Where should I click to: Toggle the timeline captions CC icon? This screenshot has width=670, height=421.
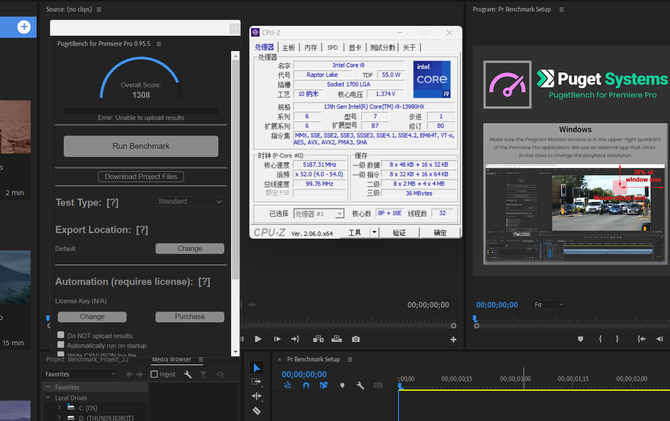(378, 386)
